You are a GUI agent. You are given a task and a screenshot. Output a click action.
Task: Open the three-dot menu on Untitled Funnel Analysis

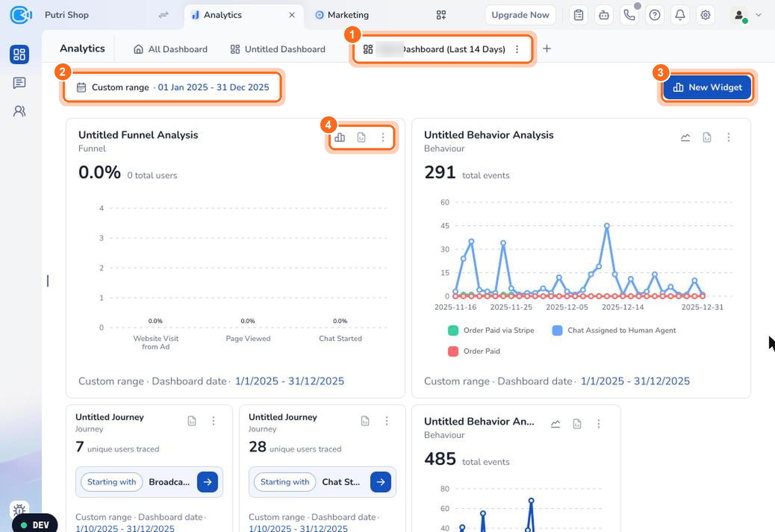click(x=383, y=137)
